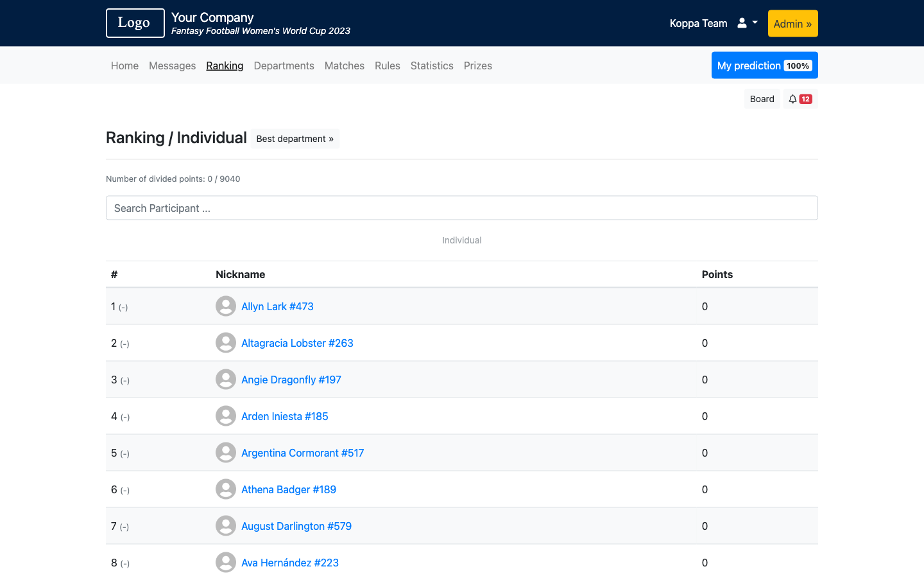This screenshot has height=578, width=924.
Task: Open My prediction page
Action: [x=764, y=66]
